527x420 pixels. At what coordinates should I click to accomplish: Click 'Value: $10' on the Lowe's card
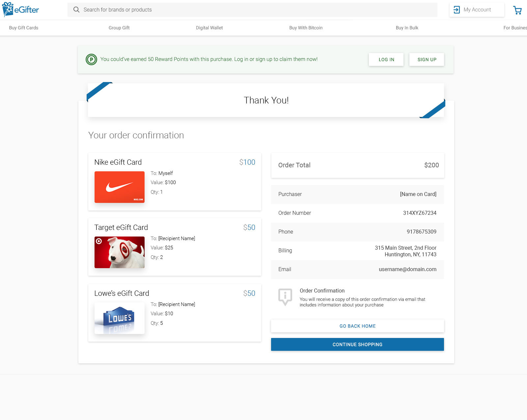tap(162, 313)
